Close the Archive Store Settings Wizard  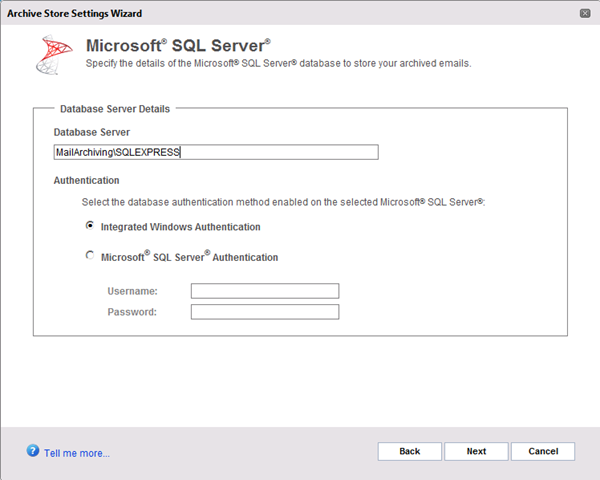click(x=585, y=13)
